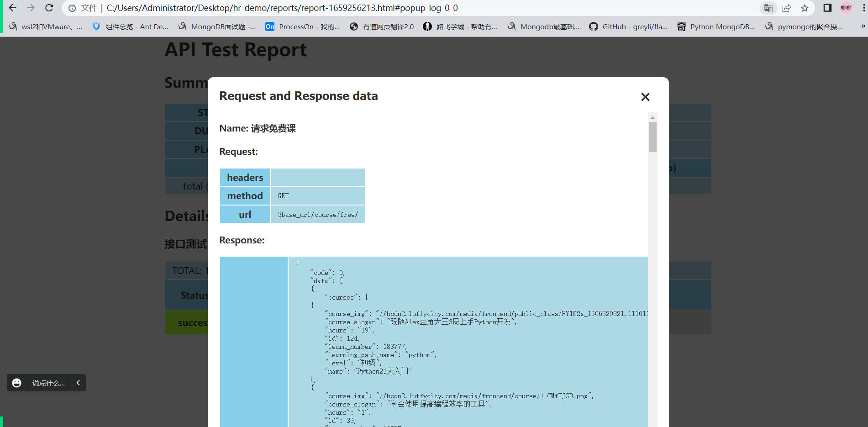Click the share page icon
Viewport: 868px width, 427px height.
(786, 8)
